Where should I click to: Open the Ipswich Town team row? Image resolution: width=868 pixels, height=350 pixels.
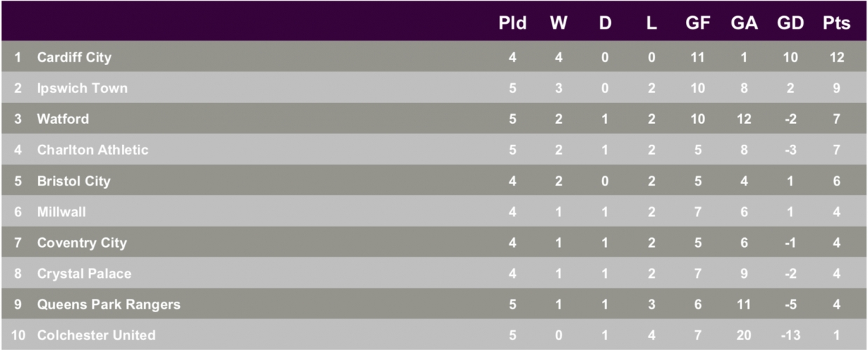[434, 88]
